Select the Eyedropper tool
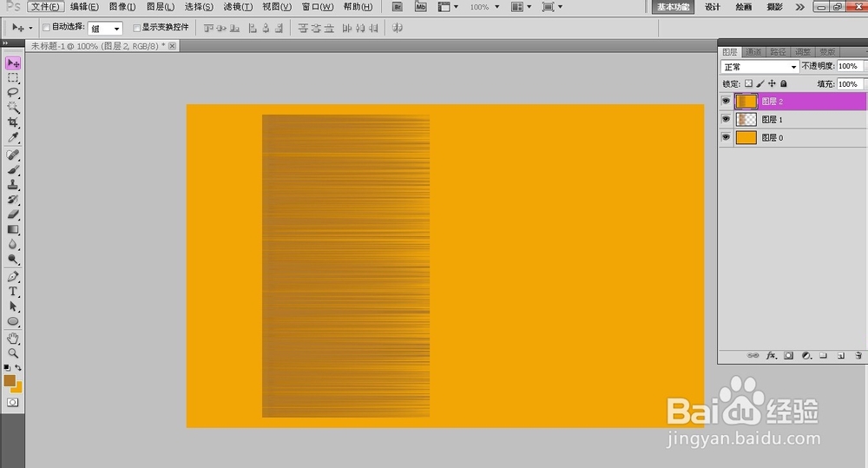 click(13, 137)
